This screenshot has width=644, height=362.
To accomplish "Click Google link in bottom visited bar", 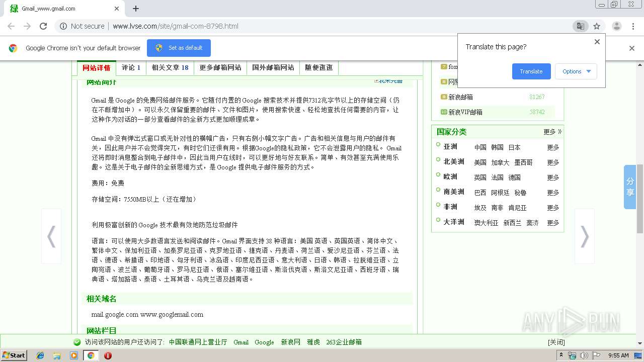I will pos(264,342).
